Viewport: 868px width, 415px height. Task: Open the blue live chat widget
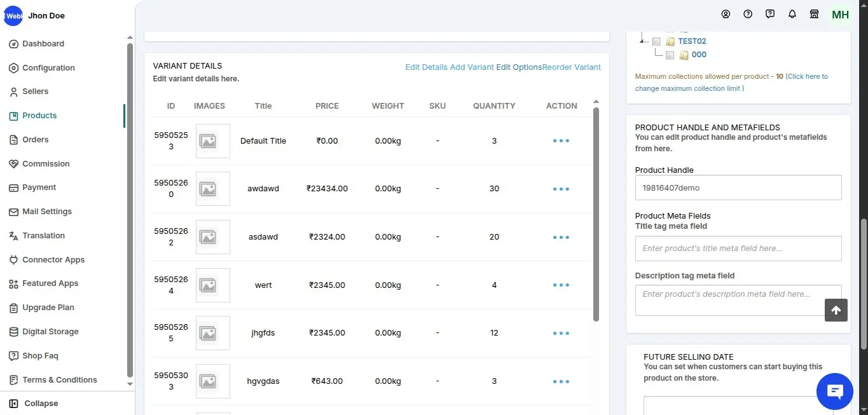point(834,391)
